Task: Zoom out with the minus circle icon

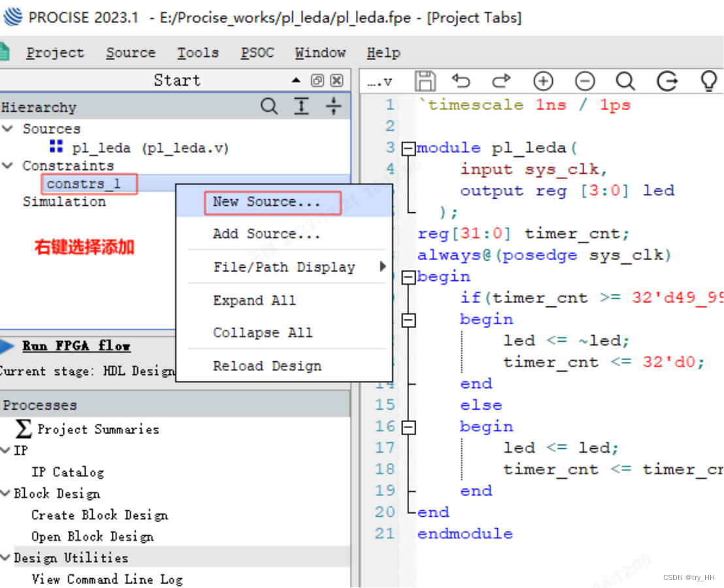Action: click(585, 81)
